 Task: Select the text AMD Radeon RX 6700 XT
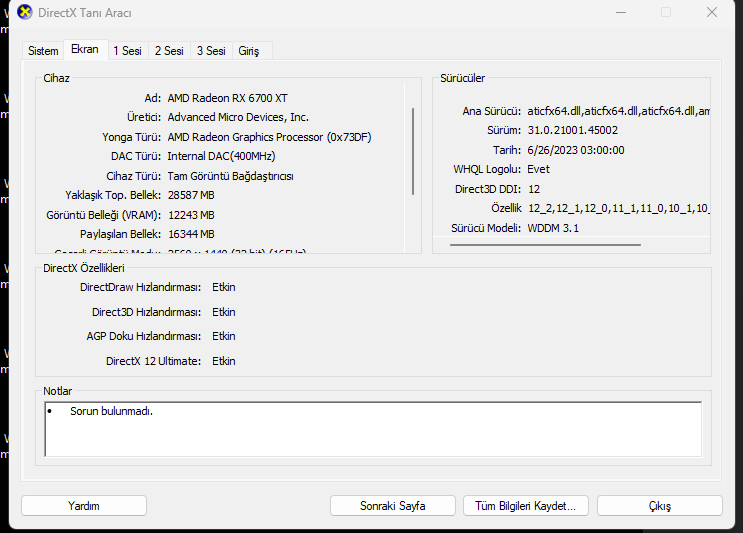[x=227, y=98]
